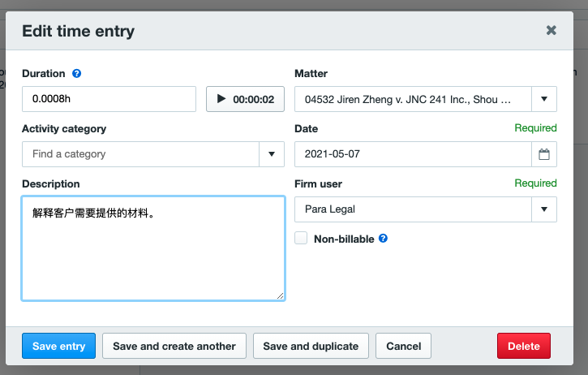
Task: Open the Firm user dropdown arrow
Action: pos(544,209)
